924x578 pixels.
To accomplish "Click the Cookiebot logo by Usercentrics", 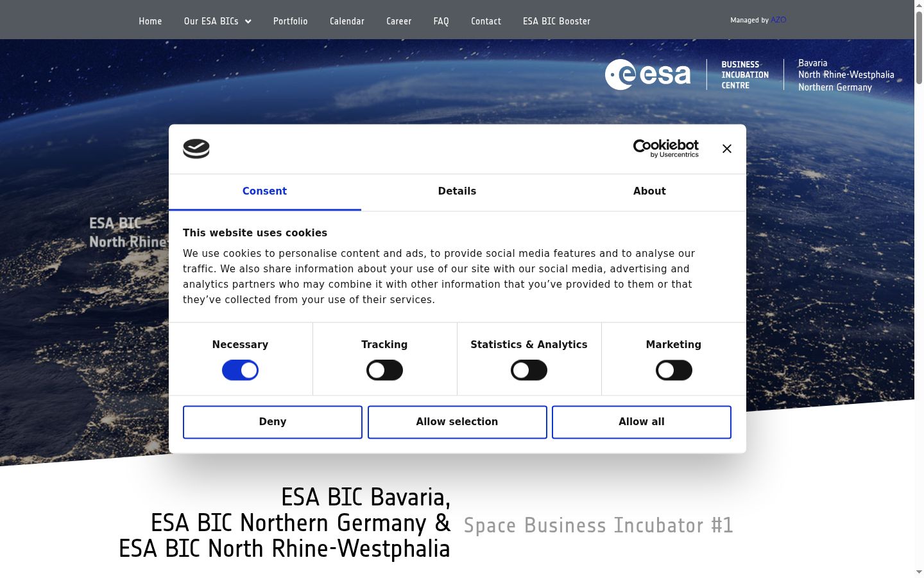I will click(x=665, y=148).
